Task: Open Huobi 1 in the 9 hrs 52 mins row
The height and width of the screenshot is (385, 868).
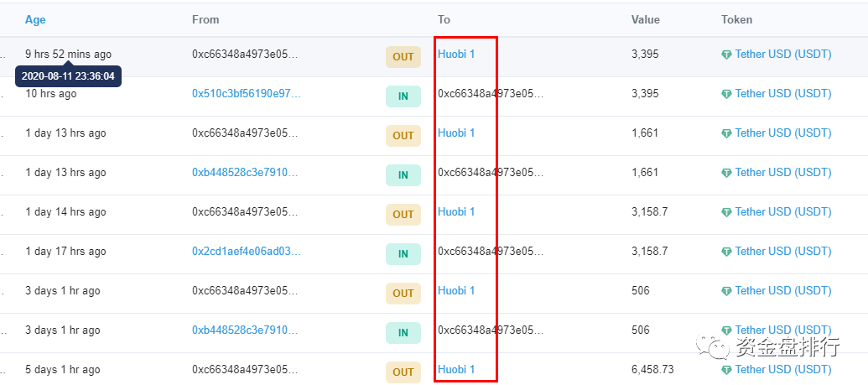Action: tap(456, 55)
